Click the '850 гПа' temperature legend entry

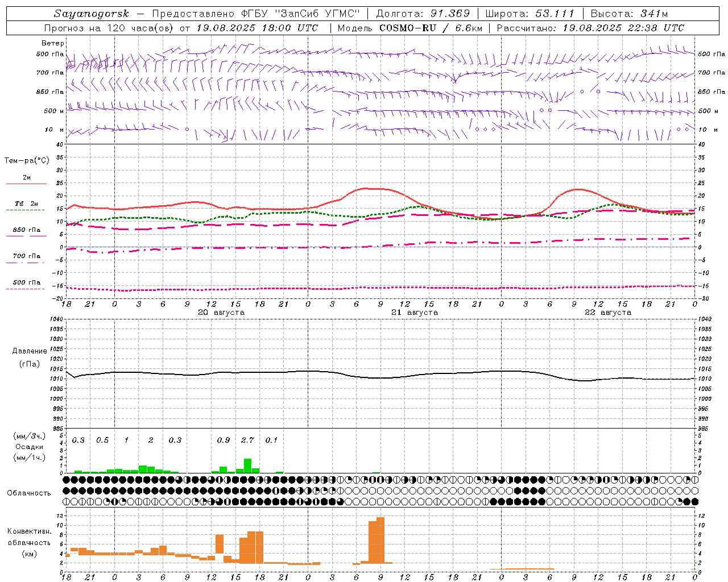click(x=27, y=230)
